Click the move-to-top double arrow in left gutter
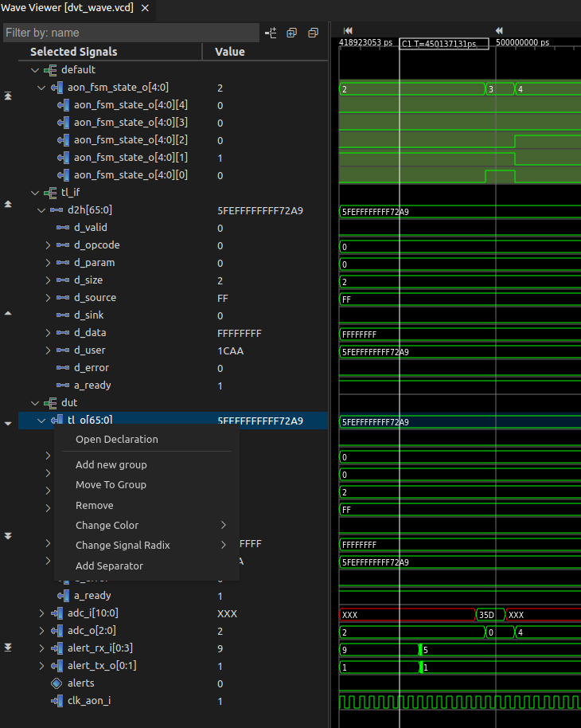 [8, 96]
